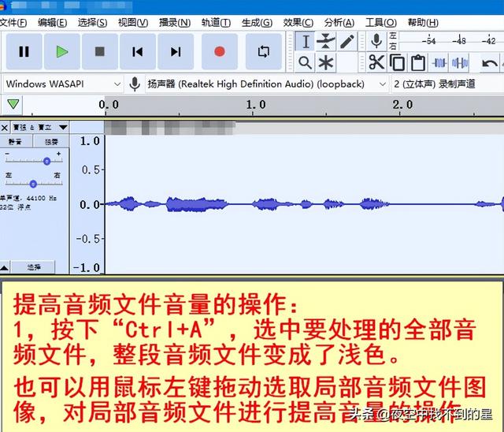This screenshot has width=504, height=432.
Task: Skip to end of the track
Action: tap(176, 51)
